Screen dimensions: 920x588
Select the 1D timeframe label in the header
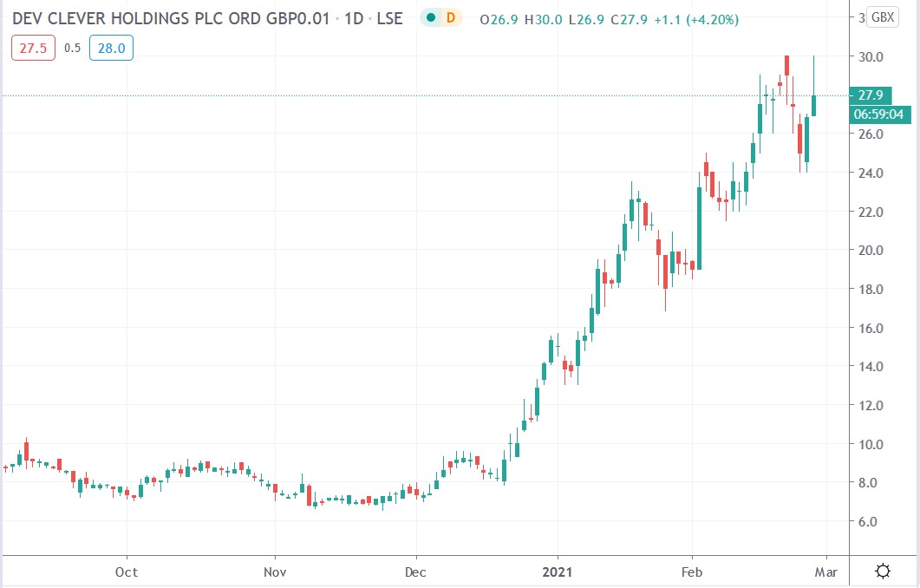click(356, 17)
